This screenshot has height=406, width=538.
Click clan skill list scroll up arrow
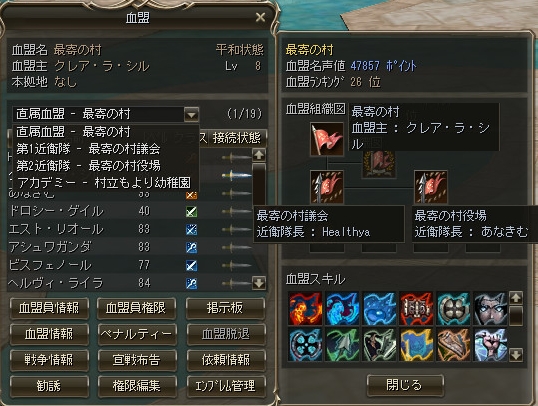click(x=516, y=298)
